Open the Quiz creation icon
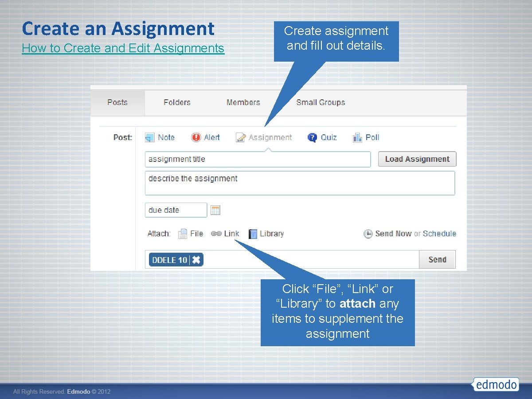The height and width of the screenshot is (399, 532). coord(311,137)
